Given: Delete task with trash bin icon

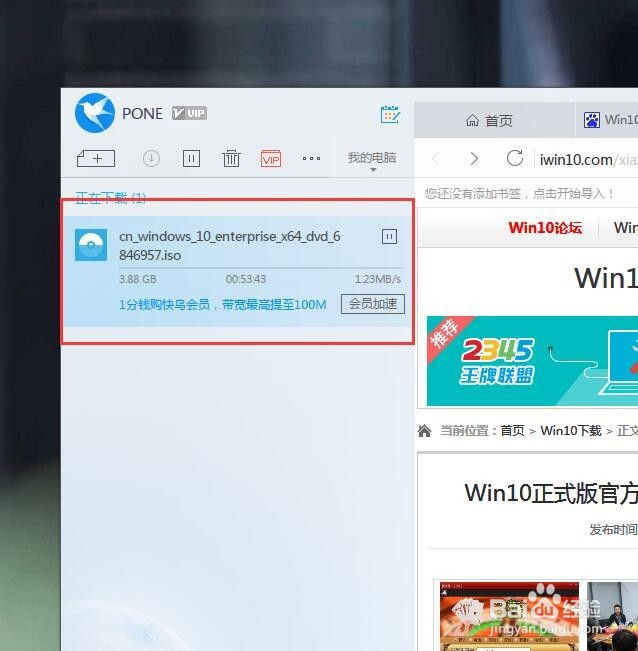Looking at the screenshot, I should tap(231, 158).
